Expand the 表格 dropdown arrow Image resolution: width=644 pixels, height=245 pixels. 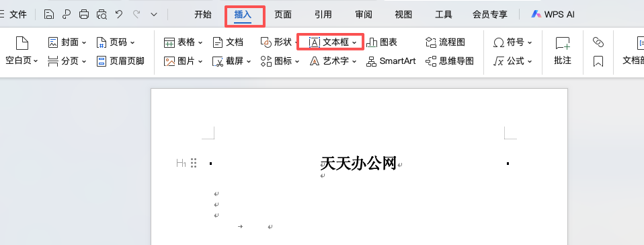click(x=200, y=42)
